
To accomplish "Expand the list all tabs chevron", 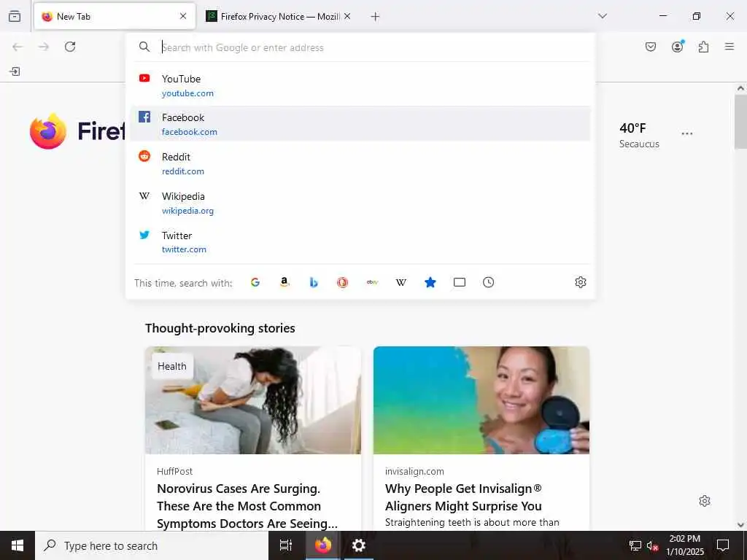I will (x=603, y=16).
